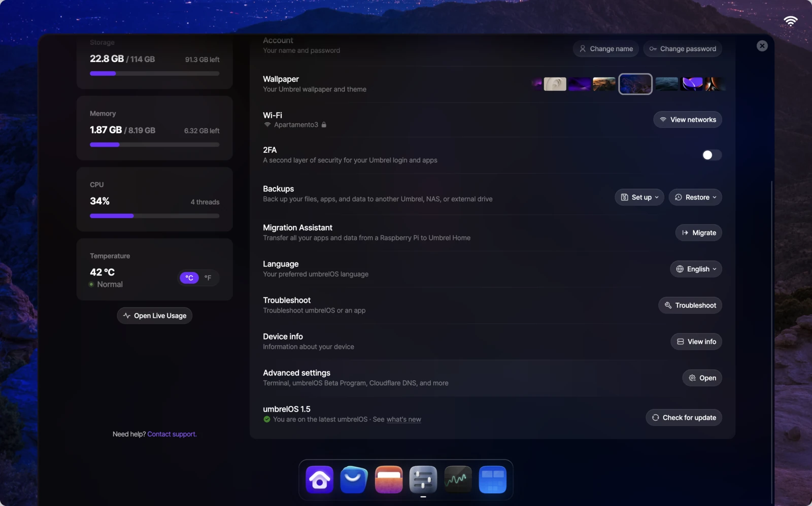Click the Wi-Fi status icon in the top bar
This screenshot has width=812, height=506.
pyautogui.click(x=791, y=21)
